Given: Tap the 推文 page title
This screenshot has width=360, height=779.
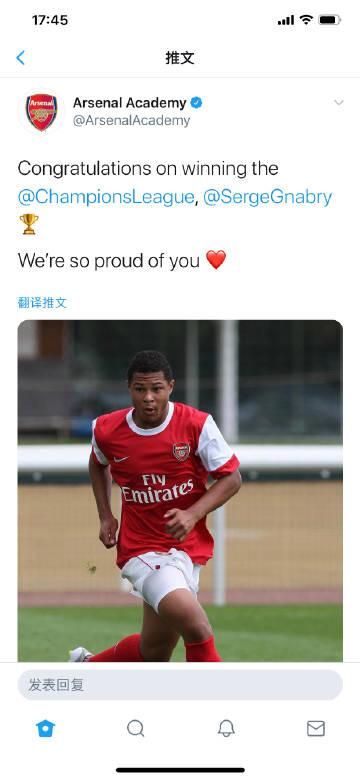Looking at the screenshot, I should [180, 58].
